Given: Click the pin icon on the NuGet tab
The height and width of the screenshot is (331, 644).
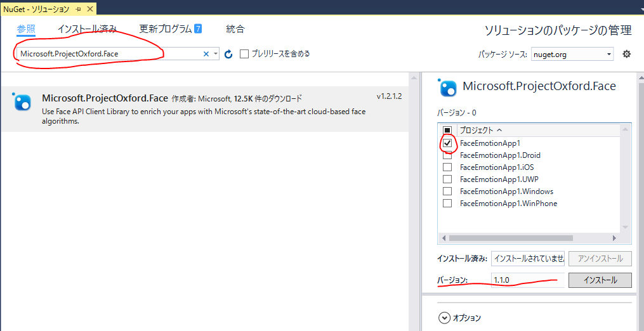Looking at the screenshot, I should click(79, 9).
